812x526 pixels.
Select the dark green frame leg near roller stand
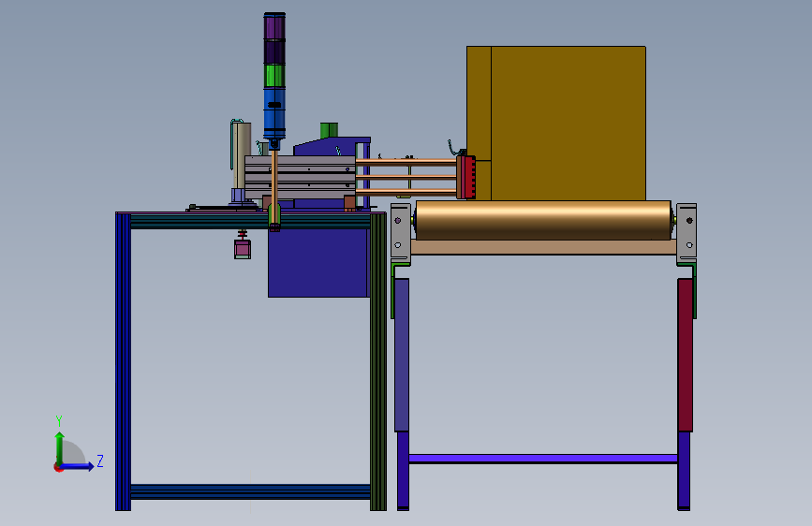[x=378, y=361]
